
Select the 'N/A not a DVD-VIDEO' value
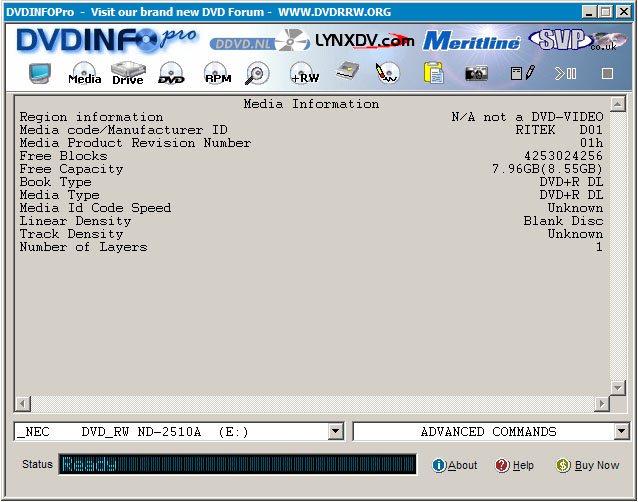pos(527,117)
